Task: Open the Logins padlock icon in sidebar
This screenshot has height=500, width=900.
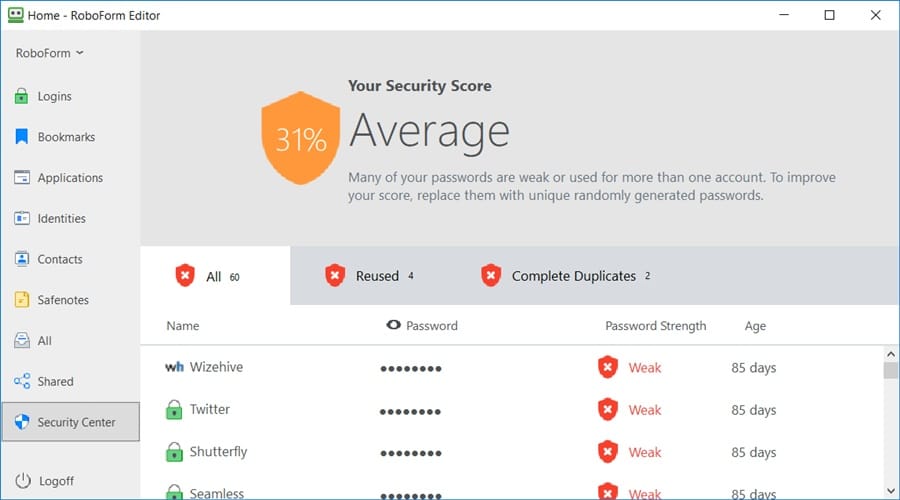Action: [x=21, y=96]
